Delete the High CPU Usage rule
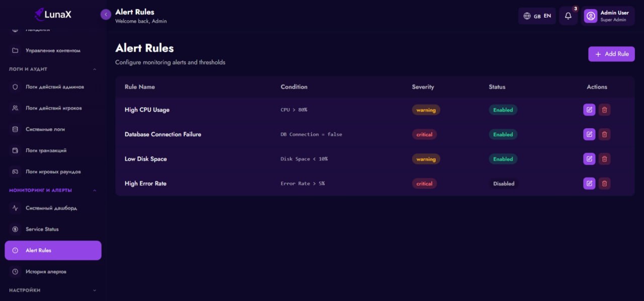Image resolution: width=644 pixels, height=301 pixels. click(x=605, y=110)
